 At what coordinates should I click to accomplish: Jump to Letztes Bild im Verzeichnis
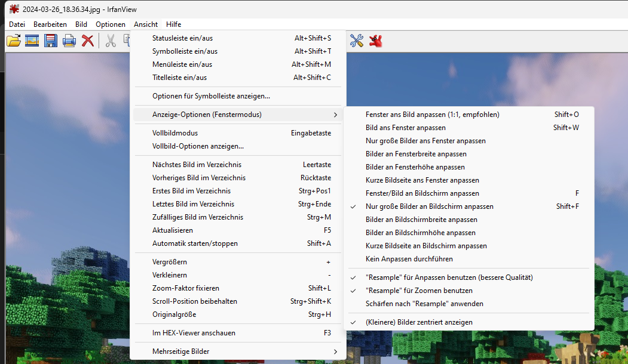(x=238, y=204)
